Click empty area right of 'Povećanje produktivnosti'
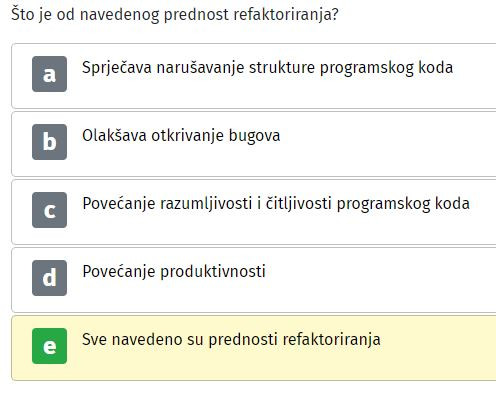Screen dimensions: 496x395 click(380, 279)
